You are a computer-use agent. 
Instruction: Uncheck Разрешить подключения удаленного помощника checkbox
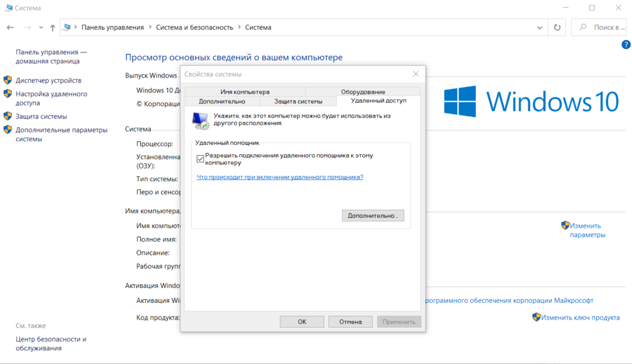(200, 159)
